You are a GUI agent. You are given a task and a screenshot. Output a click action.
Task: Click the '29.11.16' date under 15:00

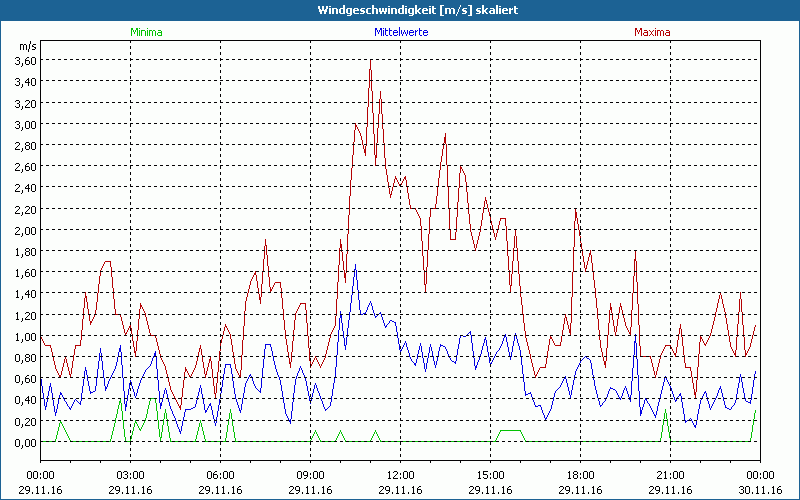tap(490, 490)
